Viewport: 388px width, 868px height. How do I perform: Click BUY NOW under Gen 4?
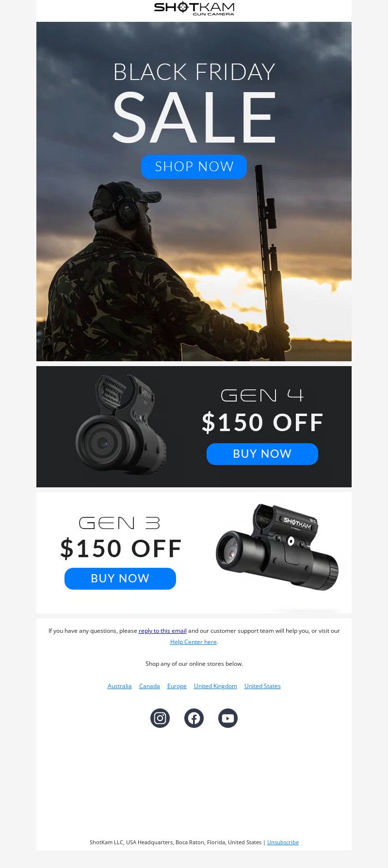(x=262, y=454)
